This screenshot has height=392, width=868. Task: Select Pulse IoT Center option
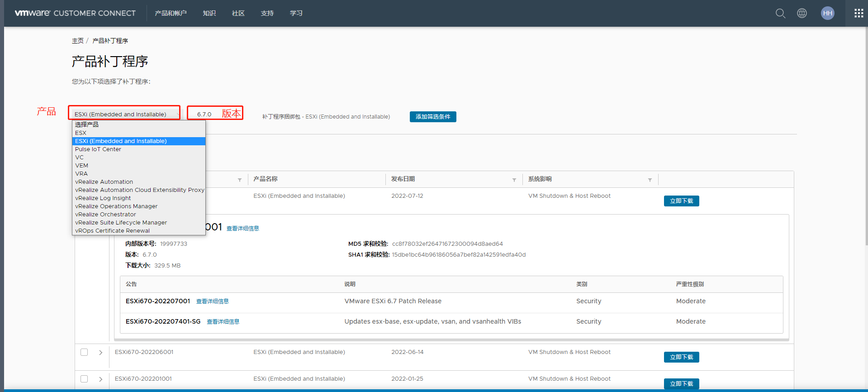pos(139,149)
